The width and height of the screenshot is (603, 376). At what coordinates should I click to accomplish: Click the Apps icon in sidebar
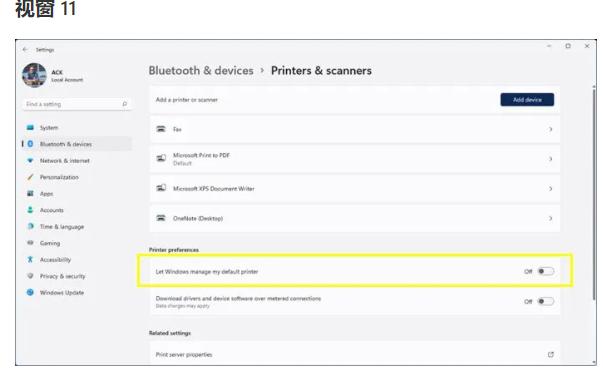click(x=30, y=193)
